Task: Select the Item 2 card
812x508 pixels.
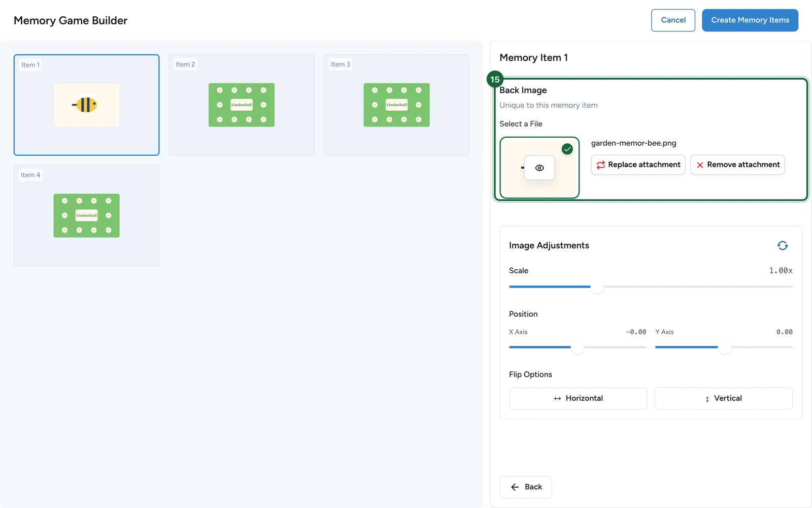Action: [242, 105]
